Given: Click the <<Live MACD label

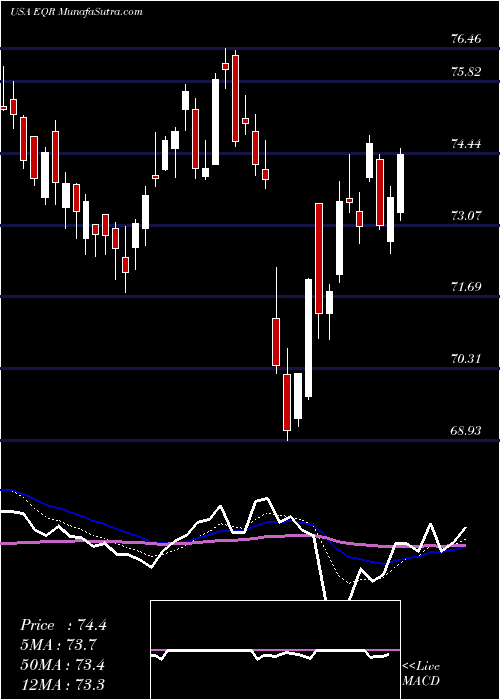Looking at the screenshot, I should pyautogui.click(x=421, y=673).
